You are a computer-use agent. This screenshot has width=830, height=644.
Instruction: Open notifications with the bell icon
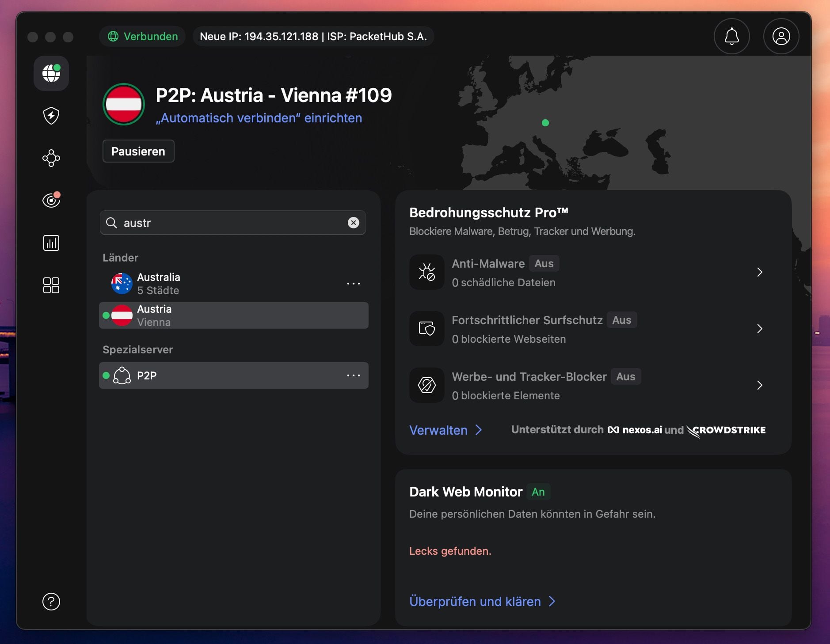pos(731,36)
